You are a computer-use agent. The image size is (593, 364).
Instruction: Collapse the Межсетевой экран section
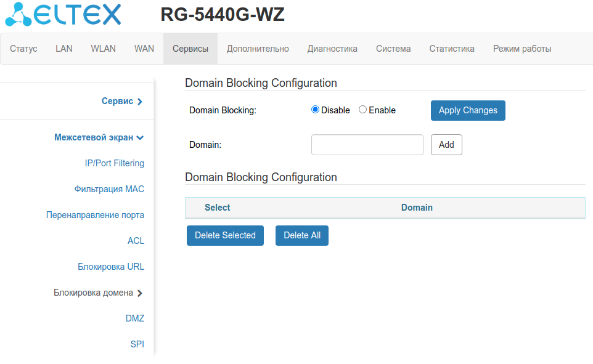click(141, 138)
